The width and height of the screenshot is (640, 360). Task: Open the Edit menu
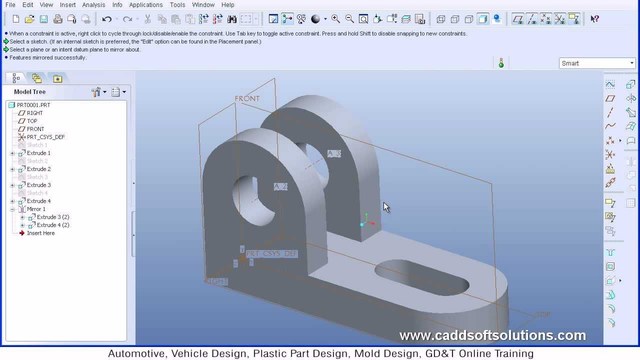(28, 5)
